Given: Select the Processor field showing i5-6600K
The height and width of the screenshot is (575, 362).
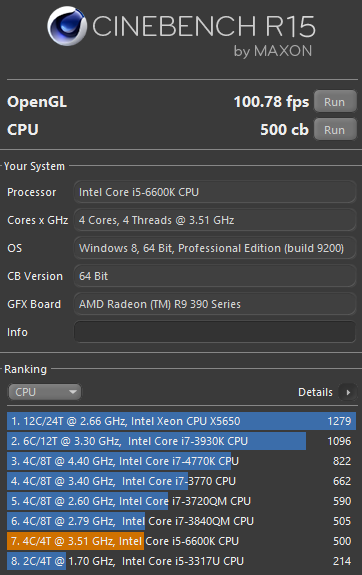Looking at the screenshot, I should pos(215,192).
